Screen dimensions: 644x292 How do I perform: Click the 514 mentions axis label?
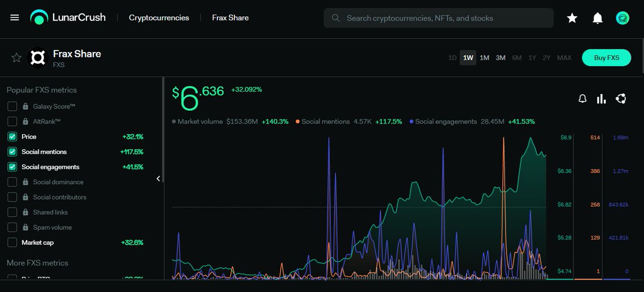tap(595, 138)
